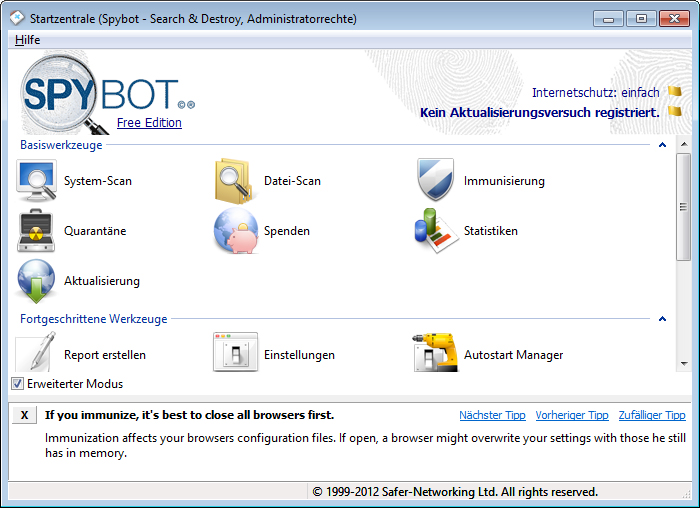
Task: Click the yellow flag beside Internetschutz
Action: (x=675, y=92)
